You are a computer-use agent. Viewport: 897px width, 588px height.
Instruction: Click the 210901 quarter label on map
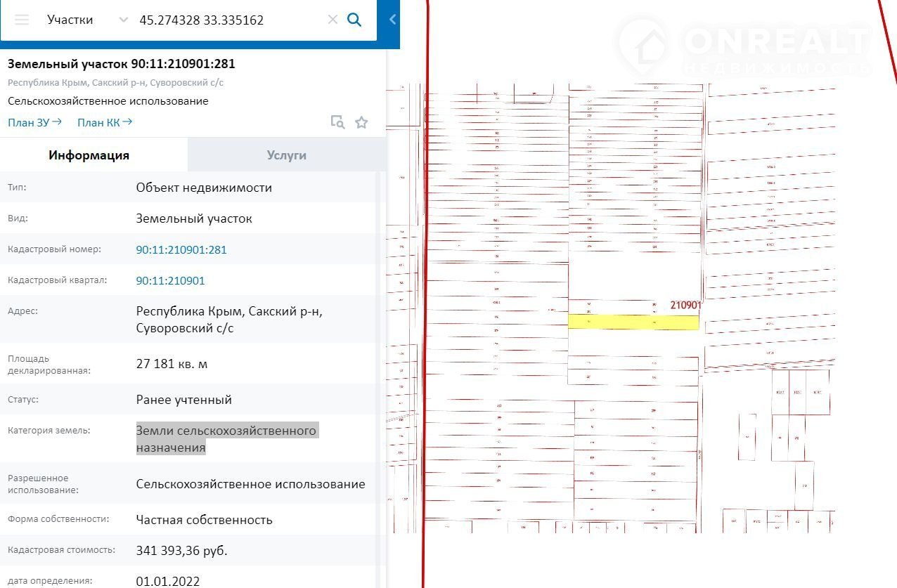pyautogui.click(x=685, y=305)
